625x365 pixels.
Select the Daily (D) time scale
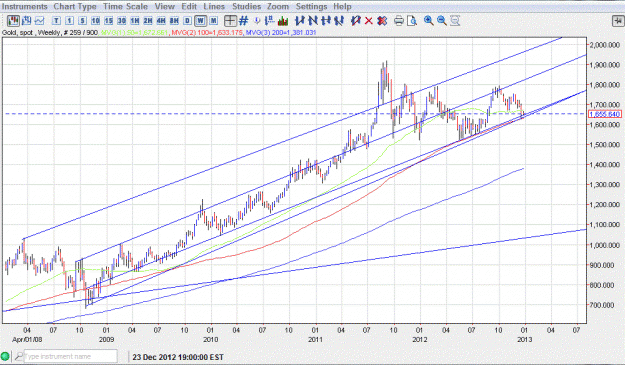[187, 21]
